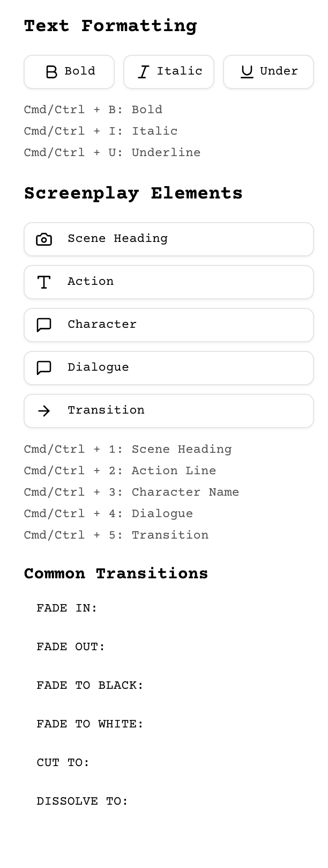Select the Under formatting button
The width and height of the screenshot is (328, 868).
click(269, 72)
